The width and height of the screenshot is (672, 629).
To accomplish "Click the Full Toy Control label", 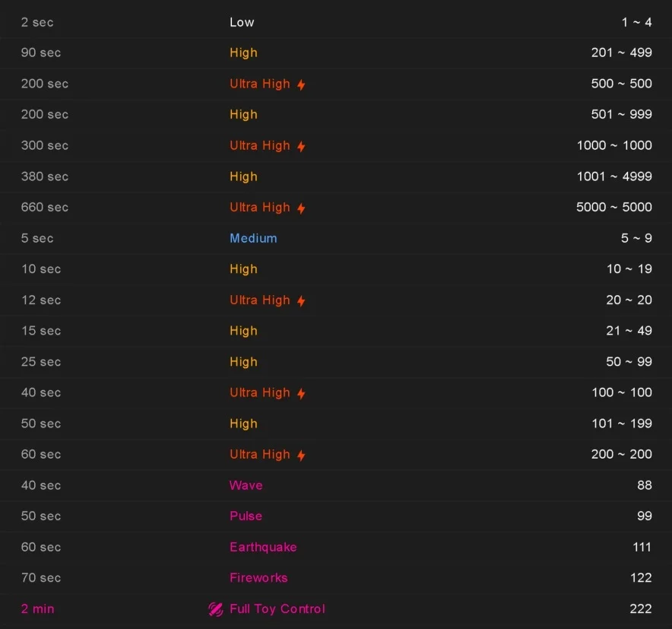I will [277, 609].
